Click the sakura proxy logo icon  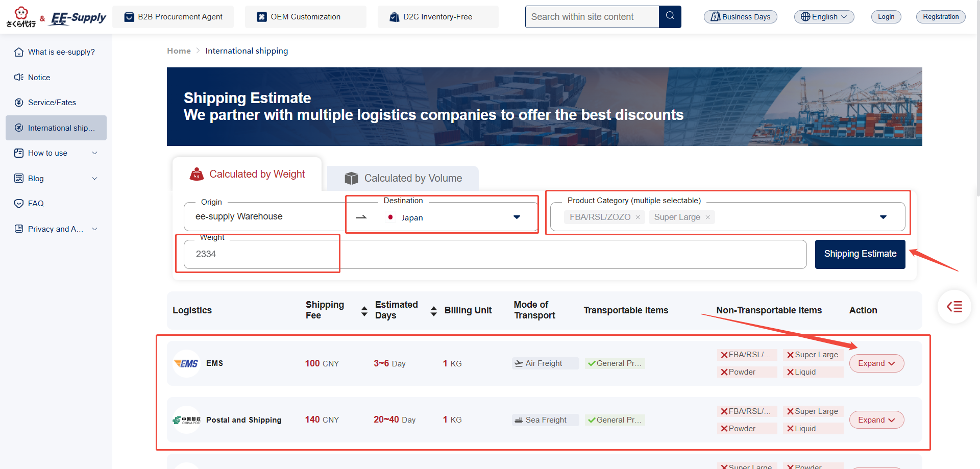coord(21,17)
